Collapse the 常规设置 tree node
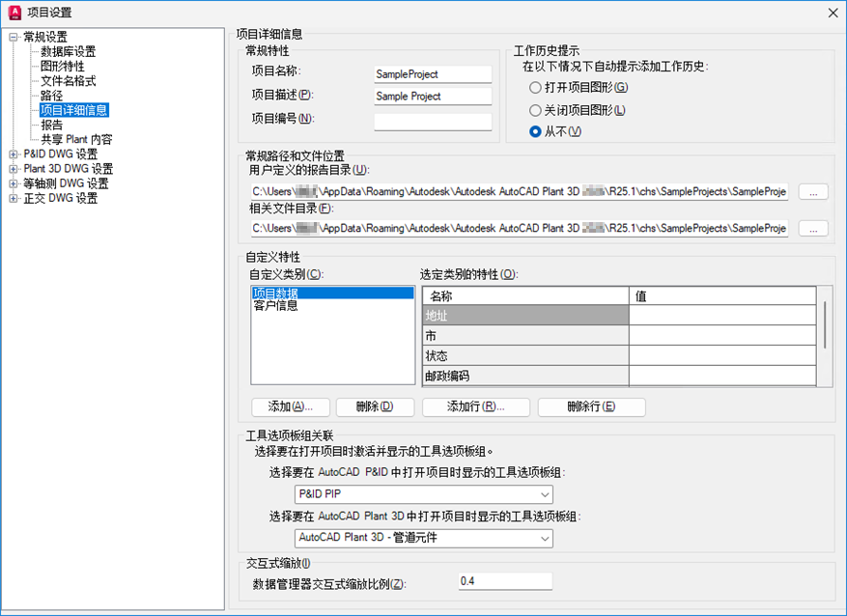Screen dimensions: 847x616 click(x=14, y=38)
